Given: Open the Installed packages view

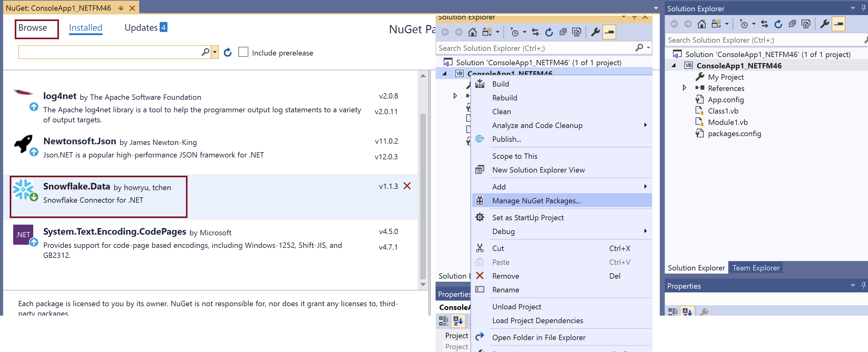Looking at the screenshot, I should coord(85,27).
